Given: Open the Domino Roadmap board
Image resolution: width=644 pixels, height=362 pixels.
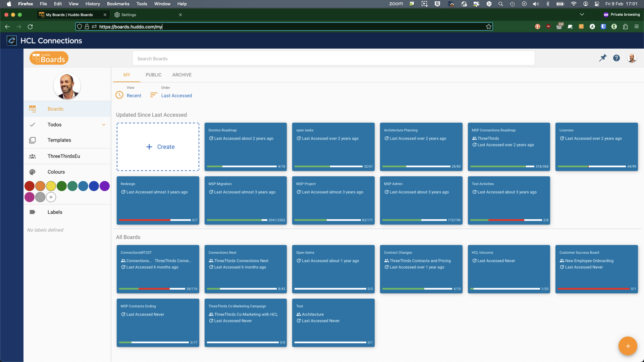Looking at the screenshot, I should (246, 147).
